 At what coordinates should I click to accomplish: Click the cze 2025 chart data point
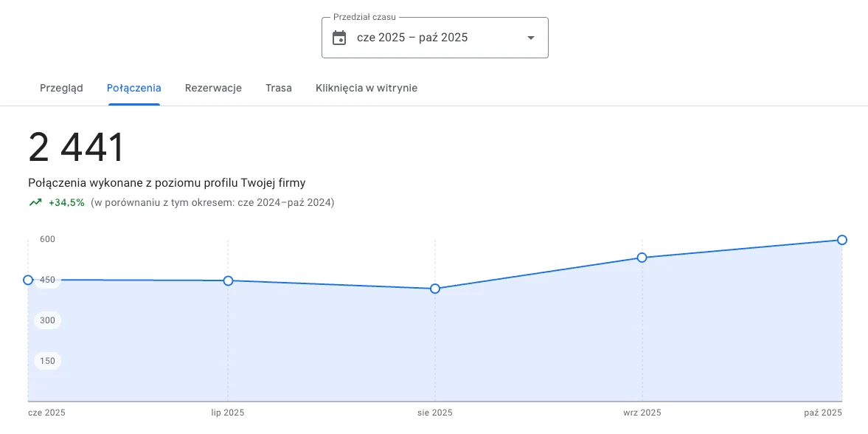coord(28,280)
